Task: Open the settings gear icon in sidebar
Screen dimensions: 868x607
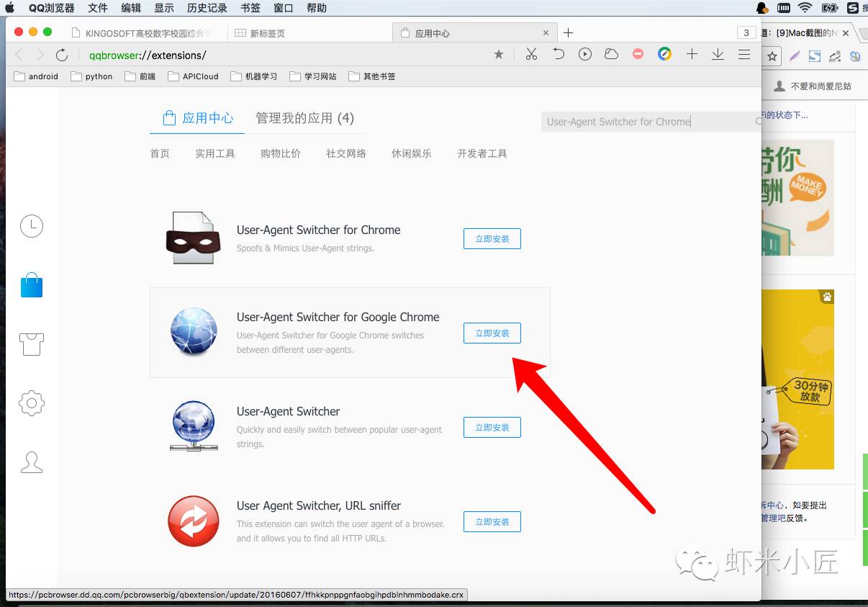Action: 32,403
